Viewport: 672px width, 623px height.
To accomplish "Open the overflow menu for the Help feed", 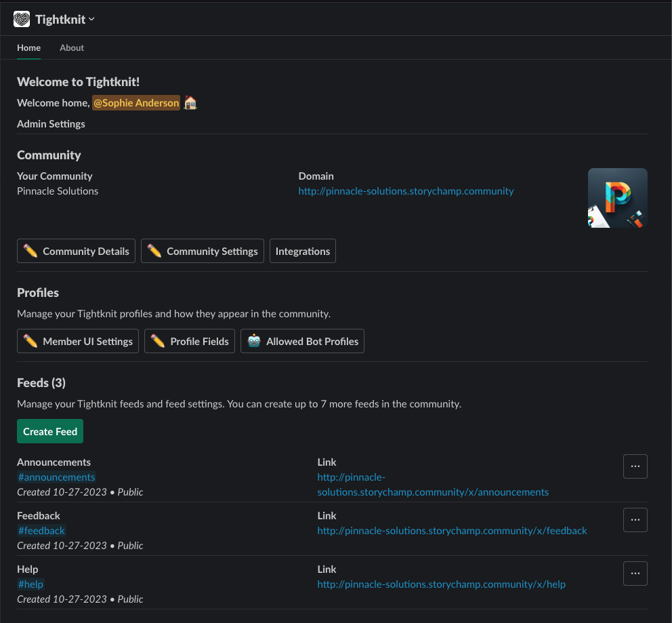I will [635, 573].
